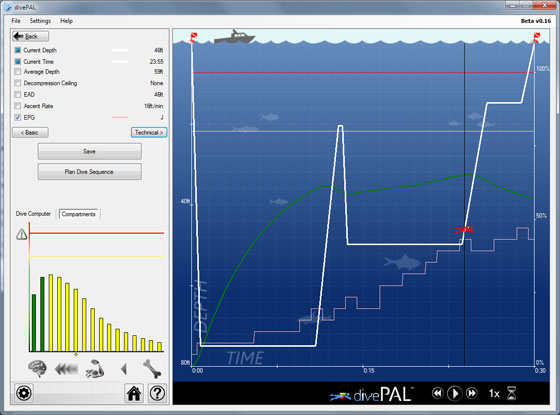Screen dimensions: 560x415
Task: Switch to Dive Computer tab
Action: 33,214
